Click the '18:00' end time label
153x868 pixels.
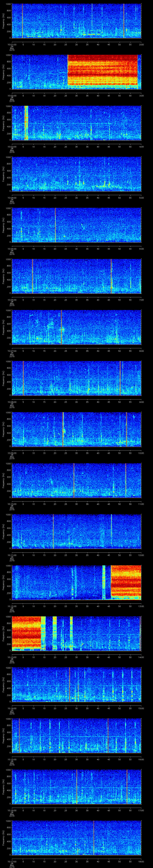coord(141,861)
